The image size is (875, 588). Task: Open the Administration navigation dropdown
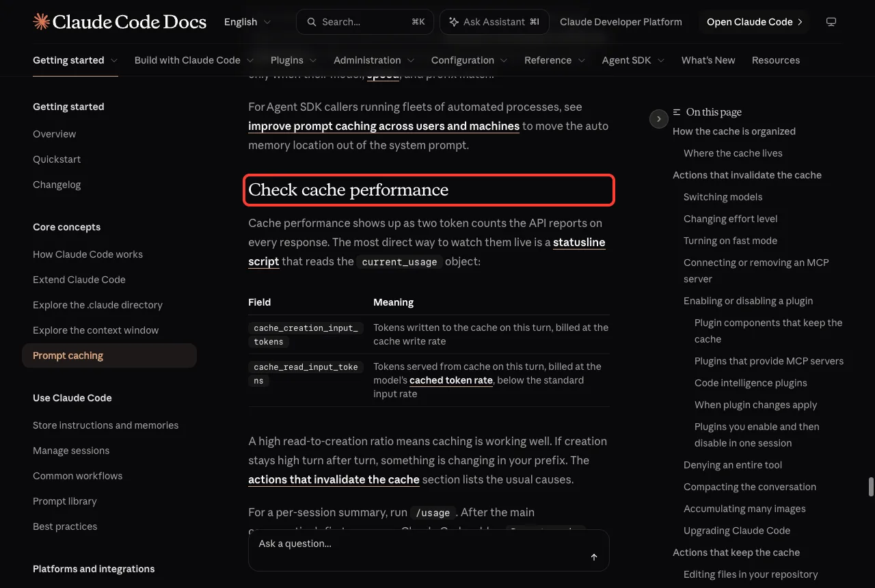click(x=374, y=60)
